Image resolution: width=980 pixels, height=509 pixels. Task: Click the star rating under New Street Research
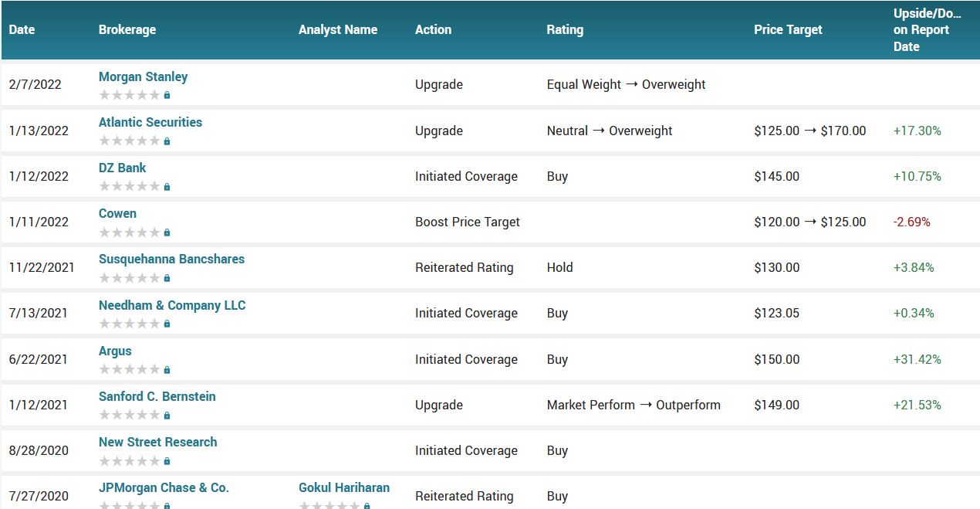click(x=130, y=460)
